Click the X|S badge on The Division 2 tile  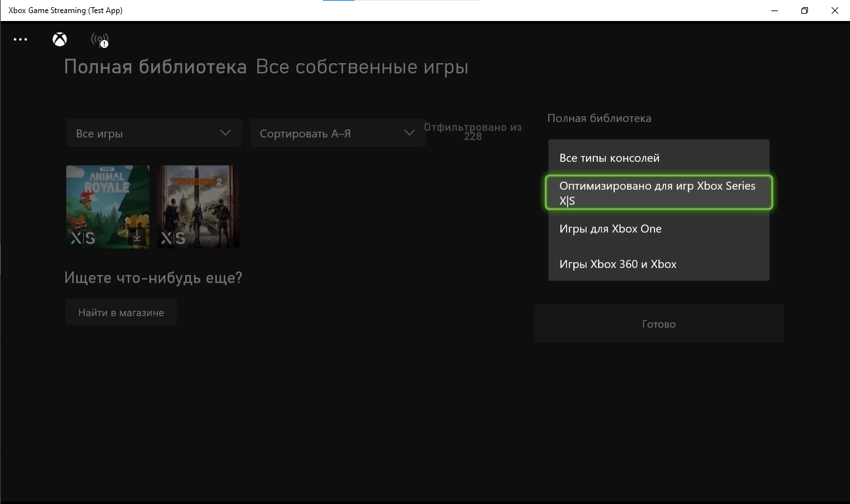pos(173,238)
